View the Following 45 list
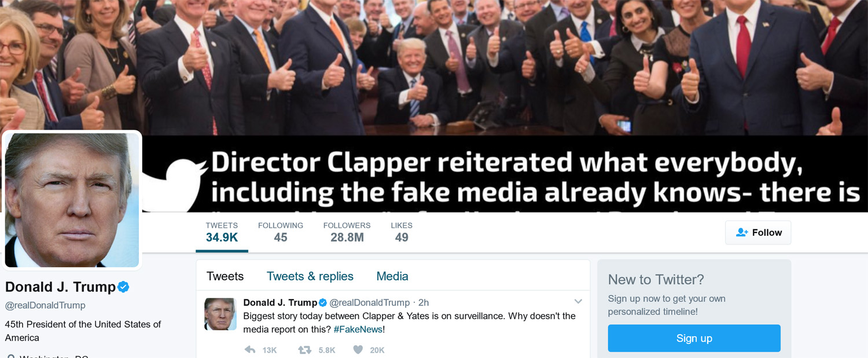This screenshot has width=868, height=358. [x=281, y=232]
